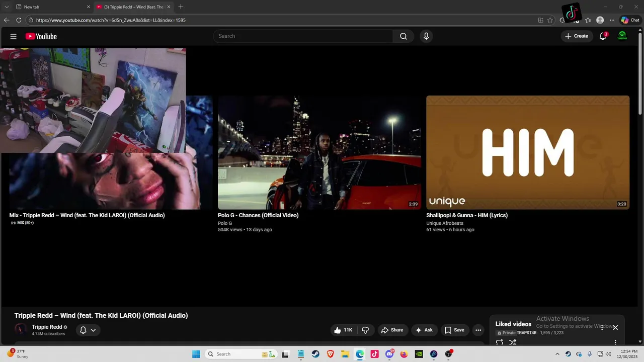
Task: Focus the YouTube search field
Action: point(303,36)
